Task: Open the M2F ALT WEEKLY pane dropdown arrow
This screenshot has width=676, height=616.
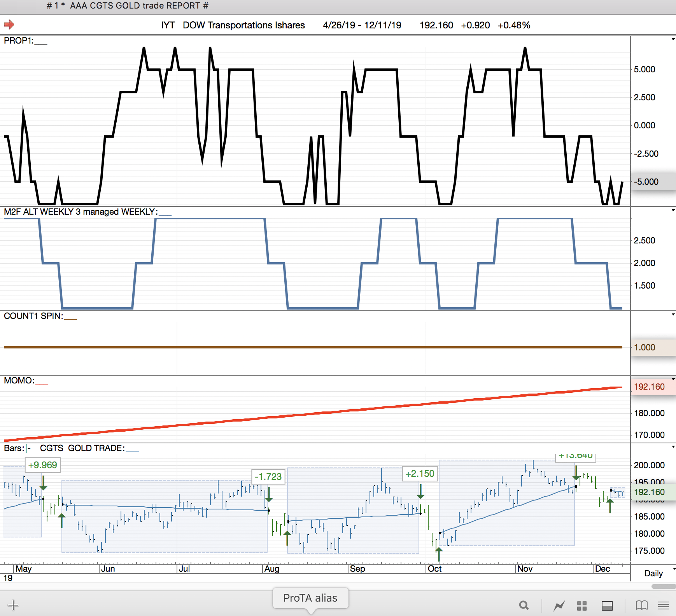Action: coord(673,210)
